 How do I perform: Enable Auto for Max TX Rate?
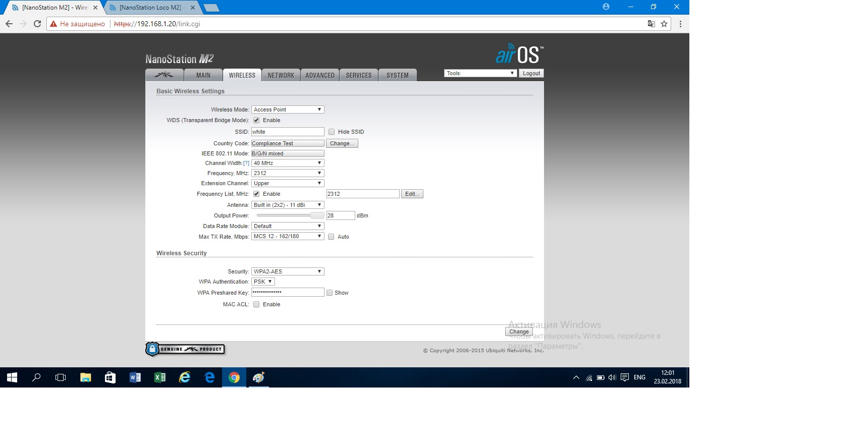(x=331, y=237)
